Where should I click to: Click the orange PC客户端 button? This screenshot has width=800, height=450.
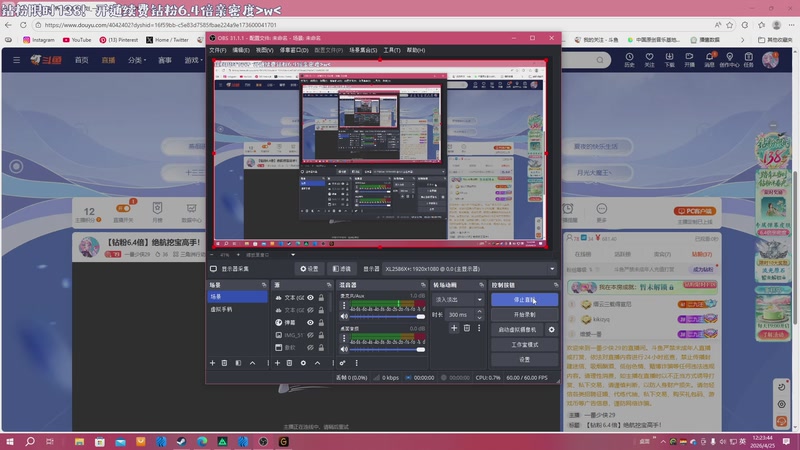coord(695,211)
